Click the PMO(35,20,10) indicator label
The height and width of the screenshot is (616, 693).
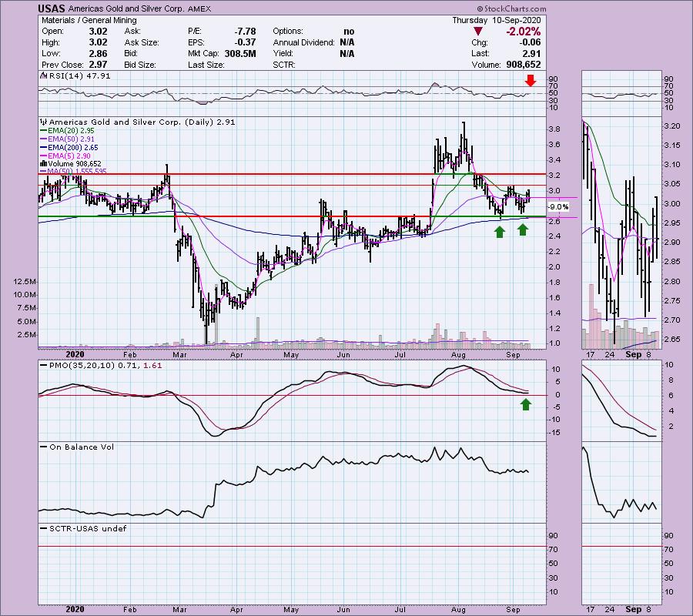point(82,366)
